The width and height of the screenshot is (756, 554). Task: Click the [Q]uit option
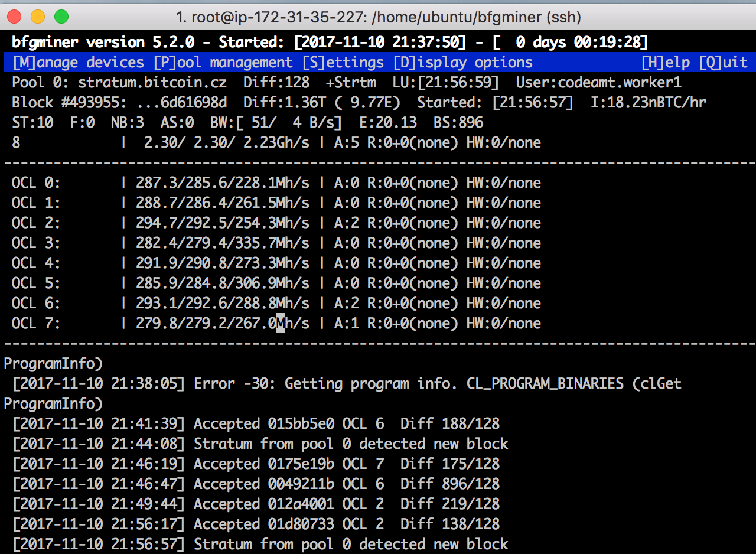(724, 63)
